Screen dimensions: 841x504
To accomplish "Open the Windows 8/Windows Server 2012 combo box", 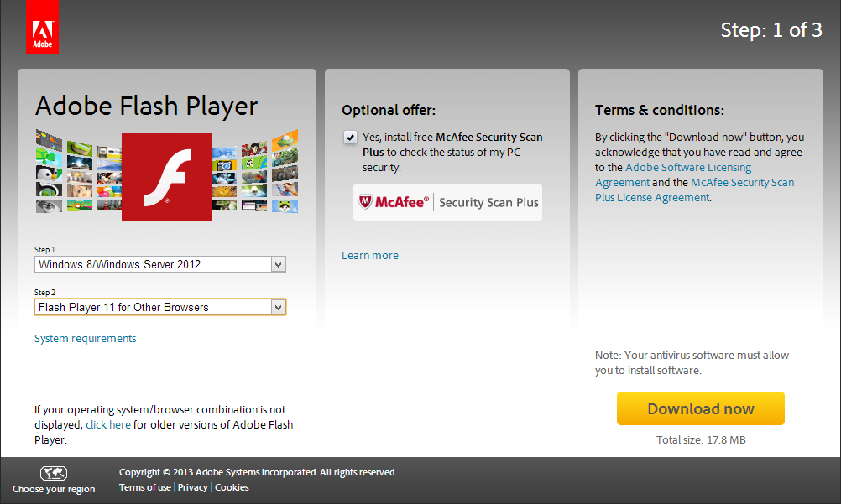I will tap(160, 264).
